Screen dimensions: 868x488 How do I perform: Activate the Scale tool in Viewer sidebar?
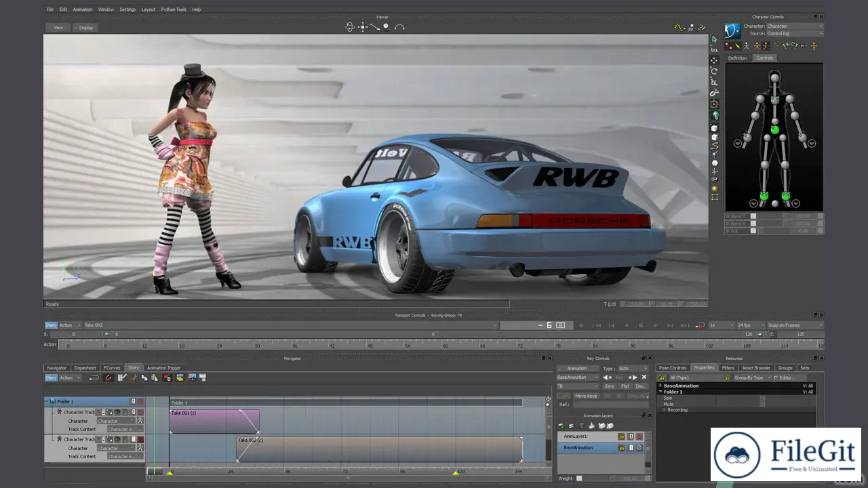[715, 81]
